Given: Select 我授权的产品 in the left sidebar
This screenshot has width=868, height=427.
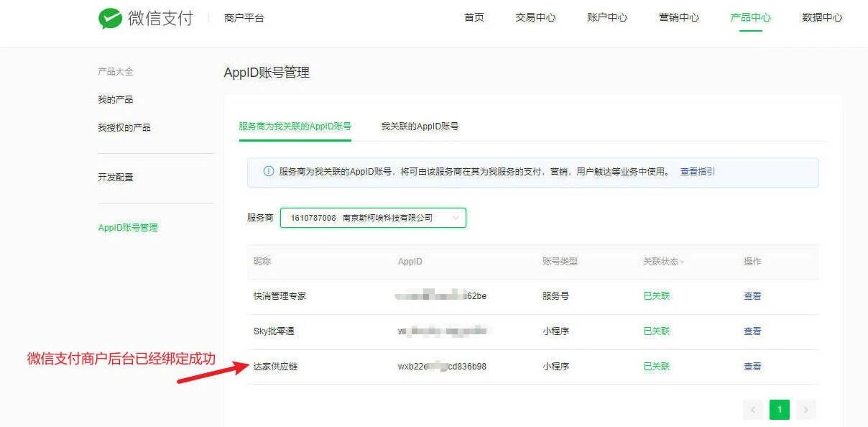Looking at the screenshot, I should (x=124, y=127).
